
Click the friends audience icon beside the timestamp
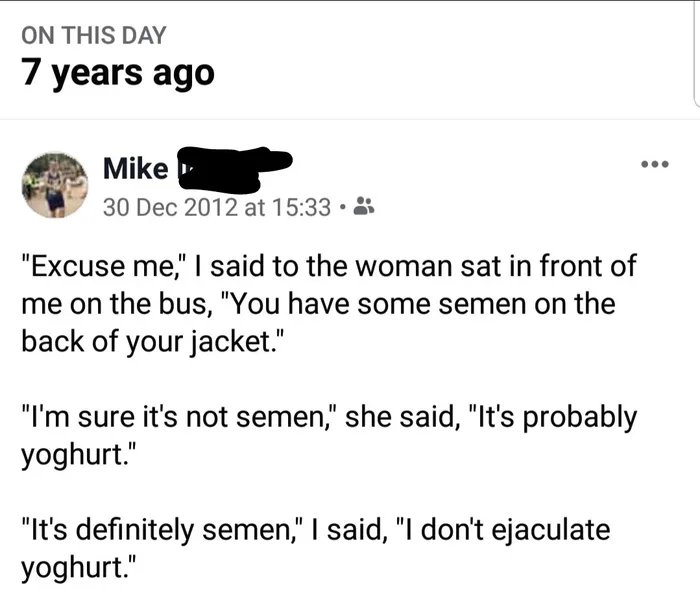tap(364, 207)
